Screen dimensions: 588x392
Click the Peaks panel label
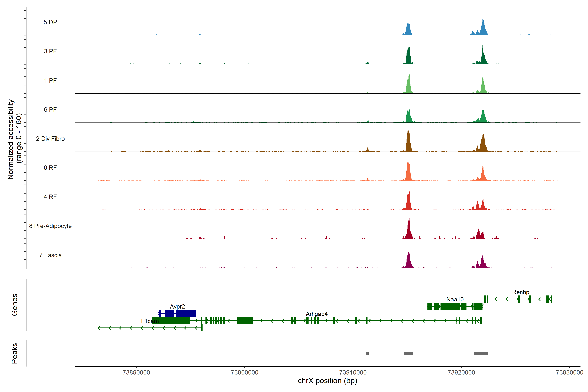tap(15, 353)
